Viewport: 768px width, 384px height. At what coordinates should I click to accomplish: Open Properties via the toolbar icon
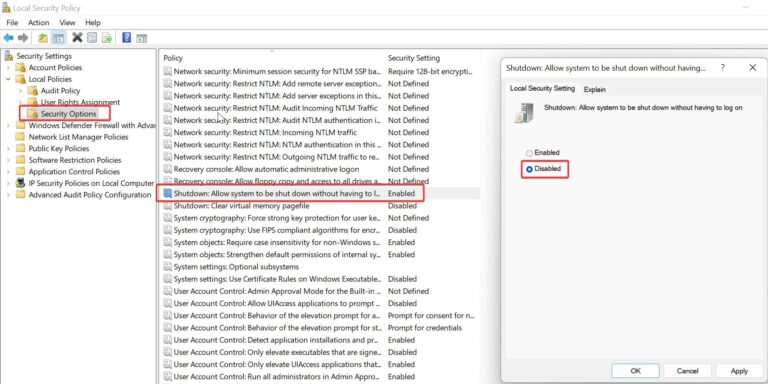pos(92,38)
